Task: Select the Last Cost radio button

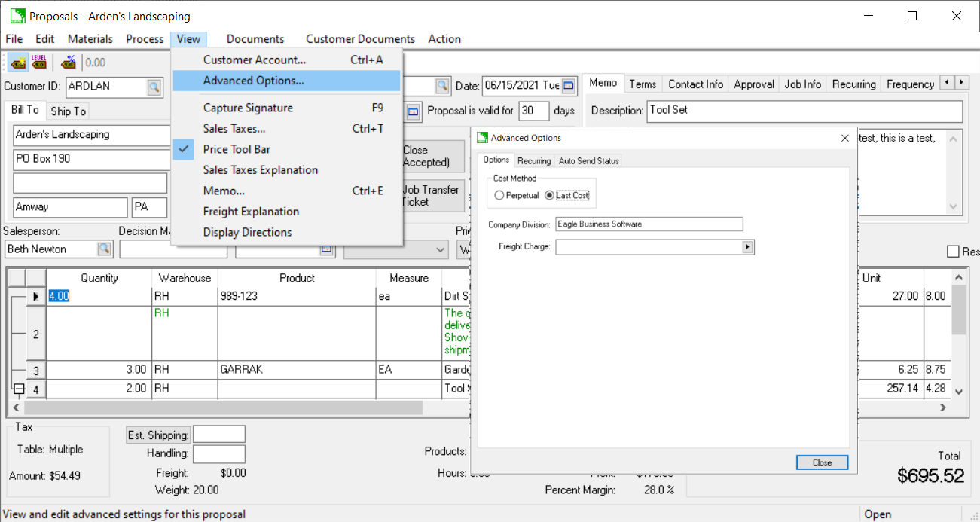Action: coord(549,196)
